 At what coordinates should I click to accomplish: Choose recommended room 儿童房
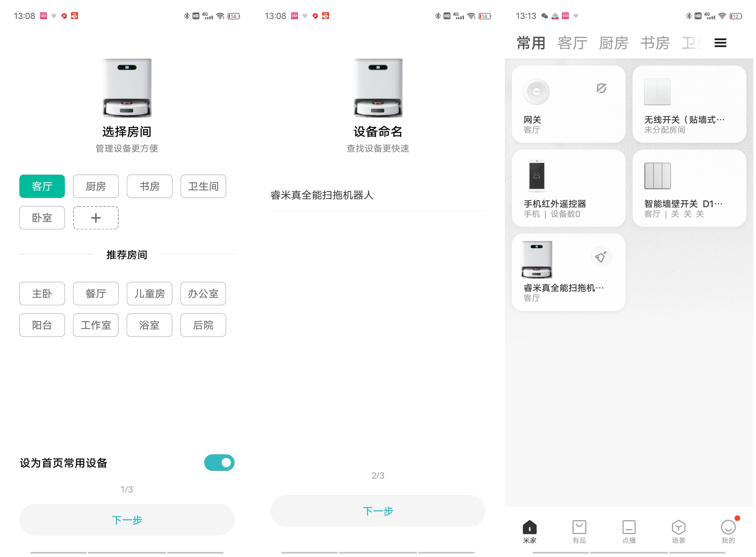pyautogui.click(x=150, y=293)
